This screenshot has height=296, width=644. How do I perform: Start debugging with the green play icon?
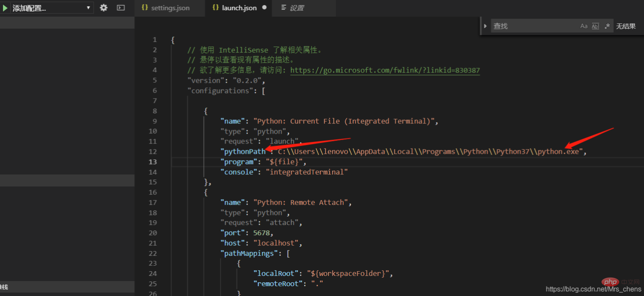5,8
